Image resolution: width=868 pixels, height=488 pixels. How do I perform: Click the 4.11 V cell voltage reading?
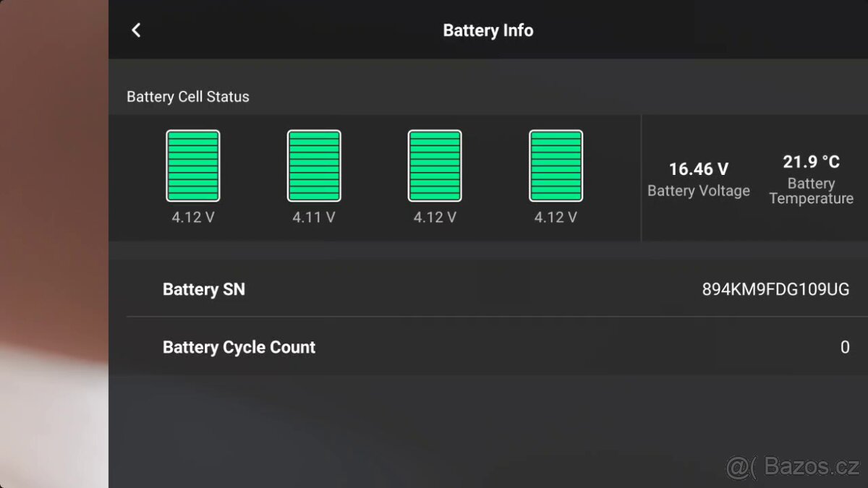click(314, 217)
